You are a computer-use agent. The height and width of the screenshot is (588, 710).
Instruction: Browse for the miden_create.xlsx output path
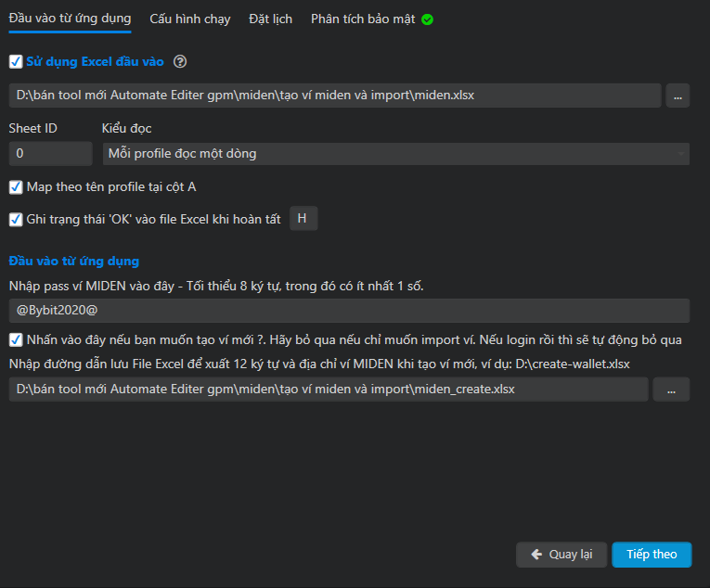671,390
